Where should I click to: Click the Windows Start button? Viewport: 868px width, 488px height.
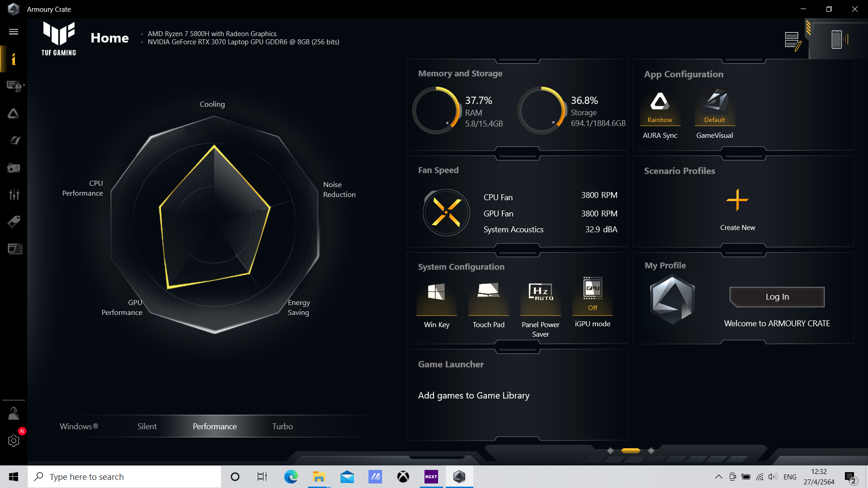pos(14,477)
